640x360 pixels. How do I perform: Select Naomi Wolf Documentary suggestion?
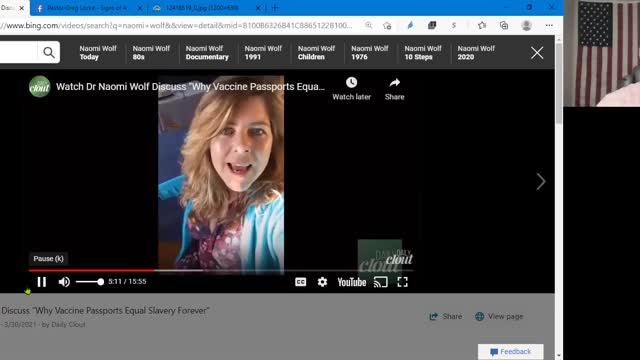(207, 53)
